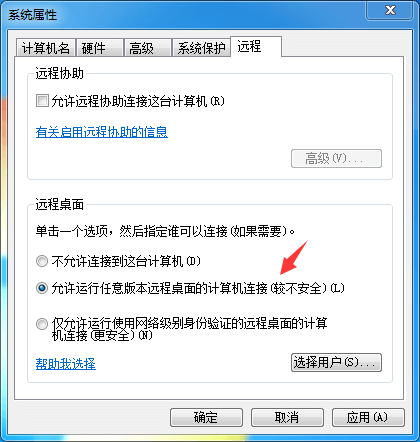This screenshot has width=420, height=442.
Task: Open the 帮助我选择 help link
Action: click(66, 364)
